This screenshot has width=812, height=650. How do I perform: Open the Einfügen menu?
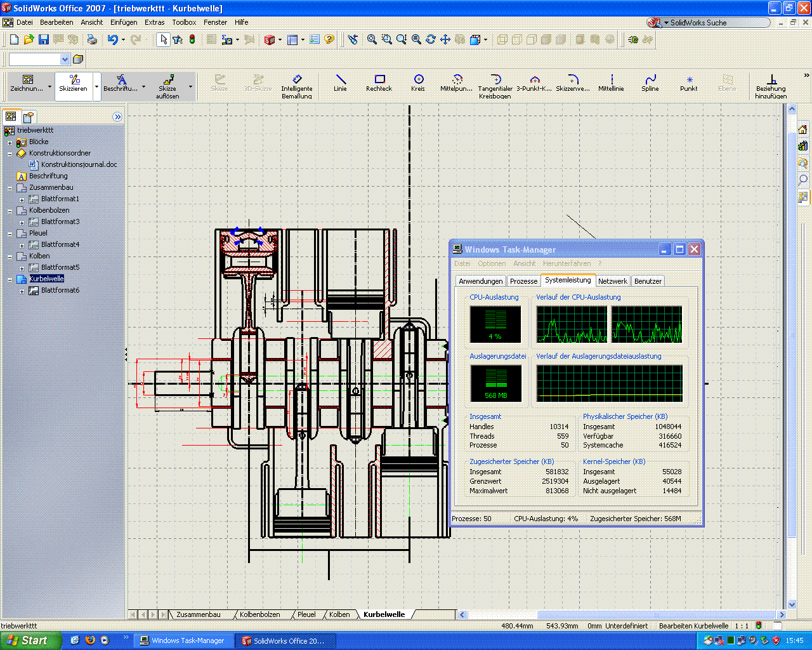click(x=124, y=22)
